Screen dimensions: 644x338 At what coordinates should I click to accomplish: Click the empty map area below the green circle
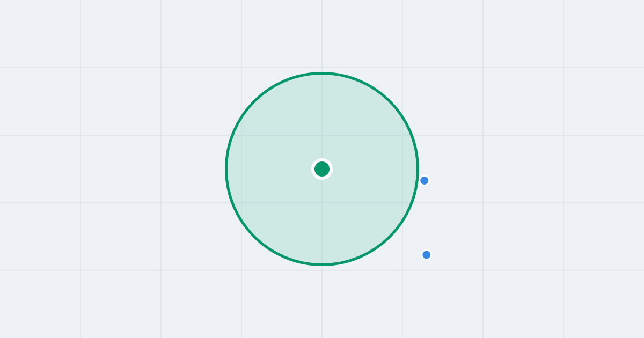click(x=322, y=300)
